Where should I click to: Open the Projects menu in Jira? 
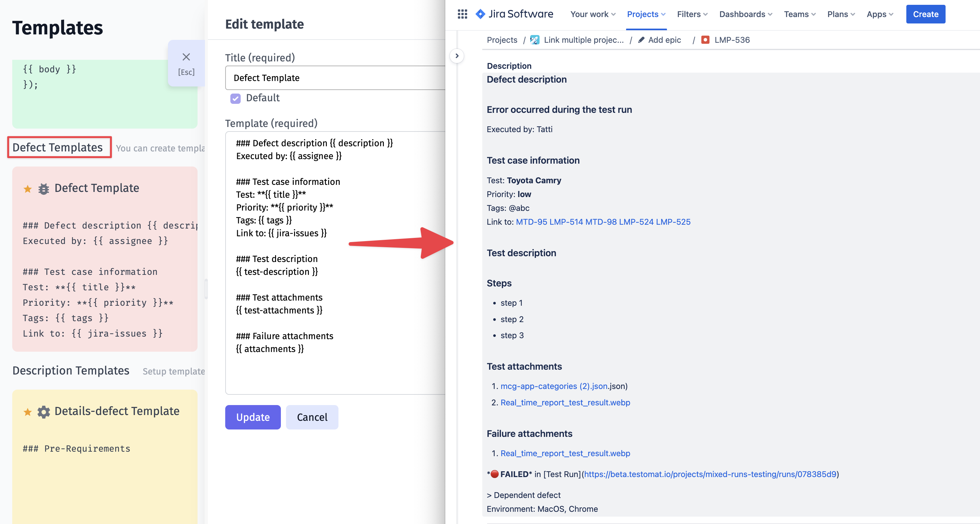coord(646,14)
